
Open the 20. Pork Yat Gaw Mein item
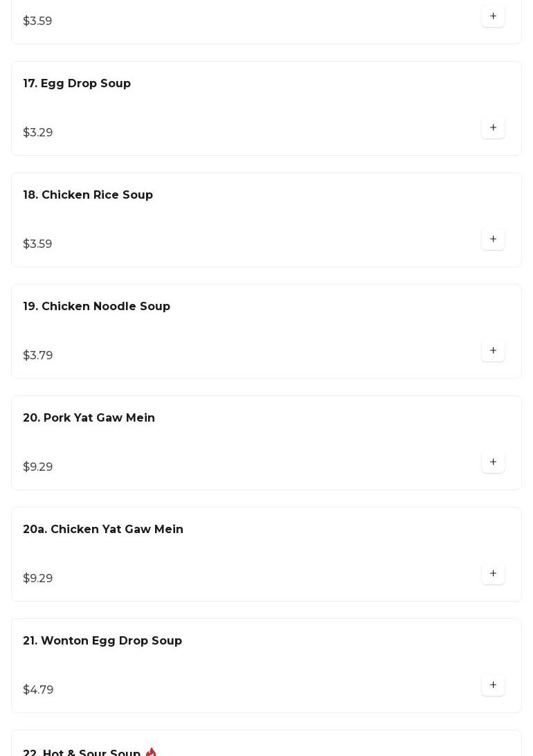click(89, 418)
